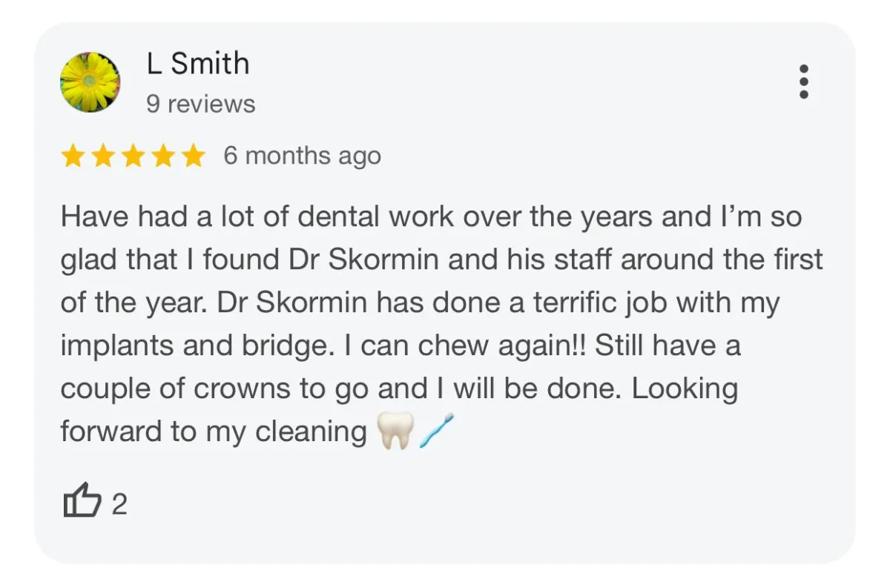
Task: Click the tooth emoji in the review
Action: (394, 432)
